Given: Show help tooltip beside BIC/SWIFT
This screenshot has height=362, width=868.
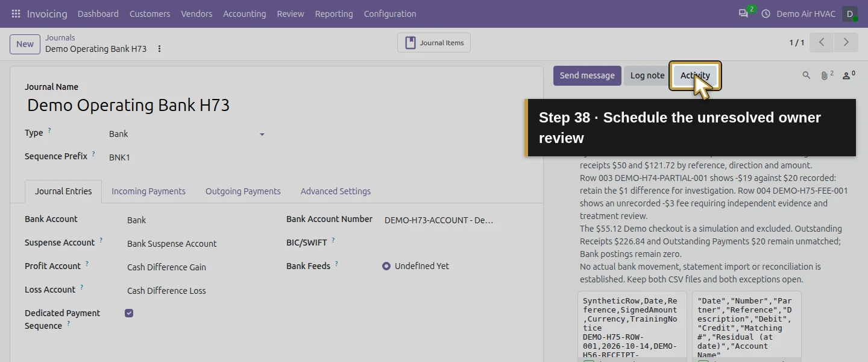Looking at the screenshot, I should (333, 240).
